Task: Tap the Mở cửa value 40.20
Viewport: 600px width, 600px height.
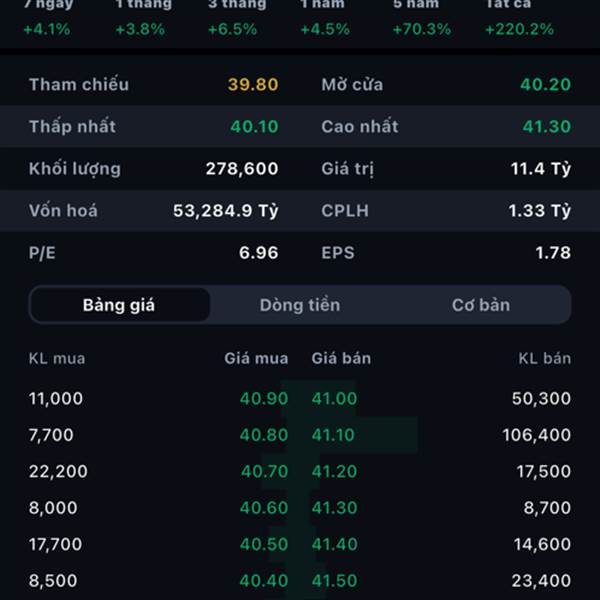Action: coord(546,85)
